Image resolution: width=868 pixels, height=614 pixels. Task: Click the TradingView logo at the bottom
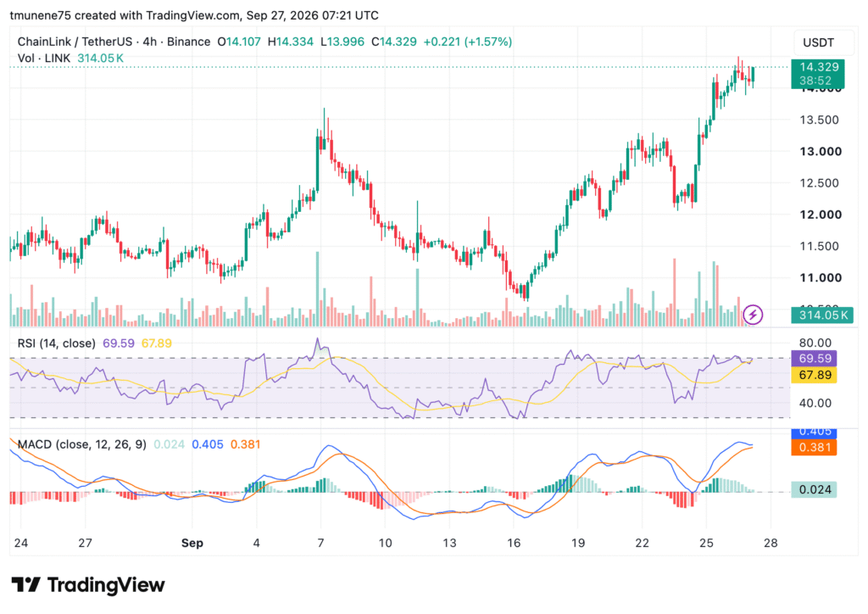[88, 584]
